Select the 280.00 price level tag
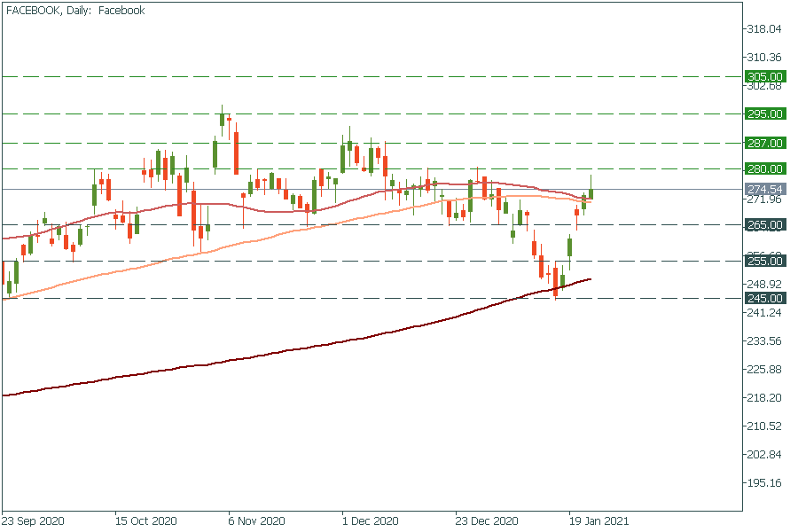798x532 pixels. tap(764, 168)
